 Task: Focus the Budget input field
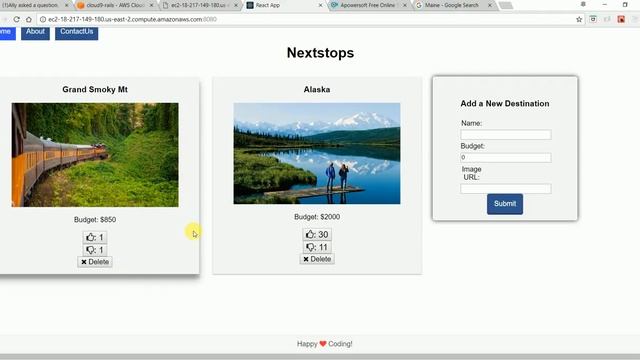506,158
